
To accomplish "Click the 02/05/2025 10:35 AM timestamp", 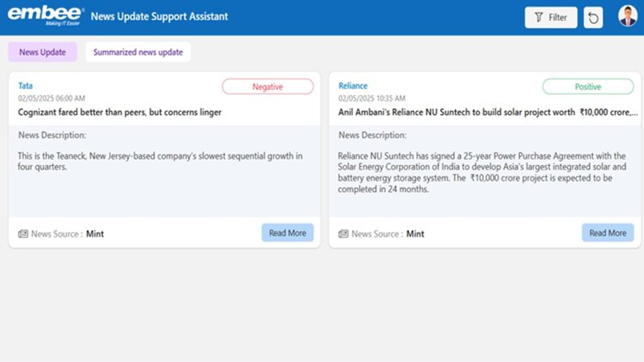I will (372, 99).
